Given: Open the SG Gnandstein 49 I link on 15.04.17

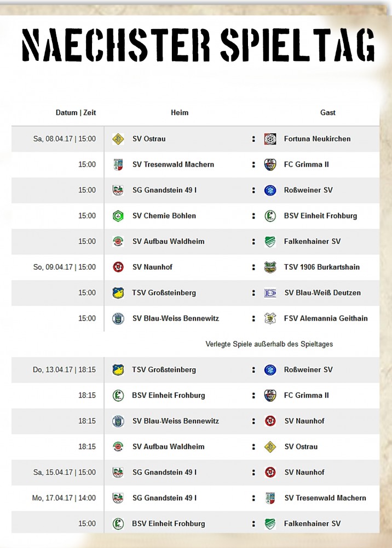Looking at the screenshot, I should (164, 472).
